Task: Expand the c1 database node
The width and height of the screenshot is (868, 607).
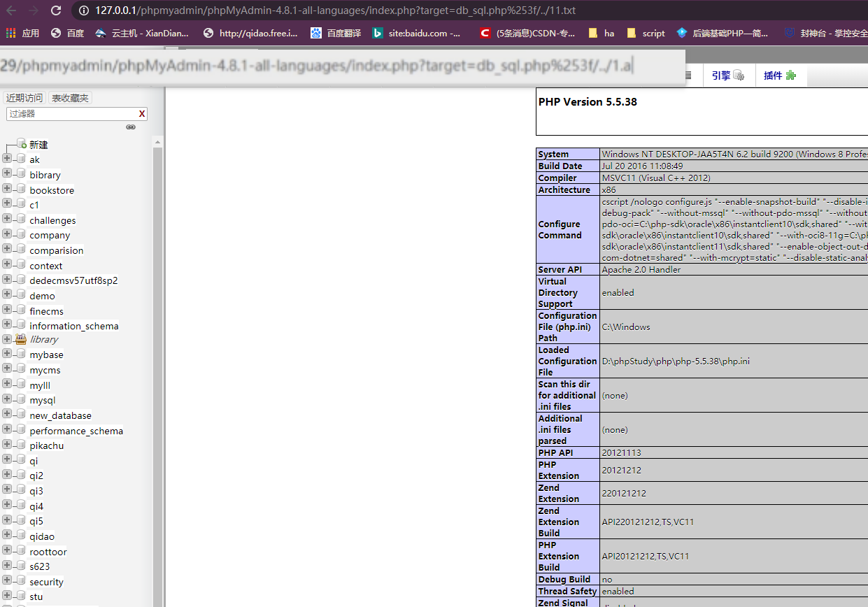Action: (x=7, y=203)
